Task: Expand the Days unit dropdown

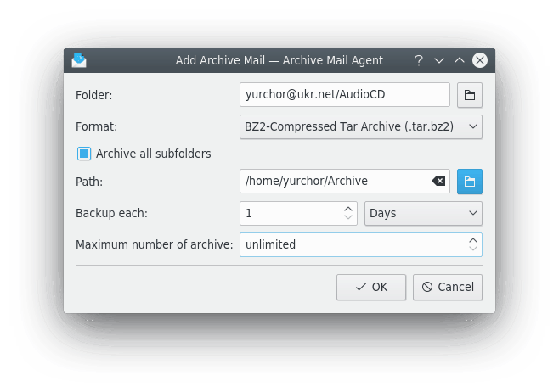Action: (x=423, y=213)
